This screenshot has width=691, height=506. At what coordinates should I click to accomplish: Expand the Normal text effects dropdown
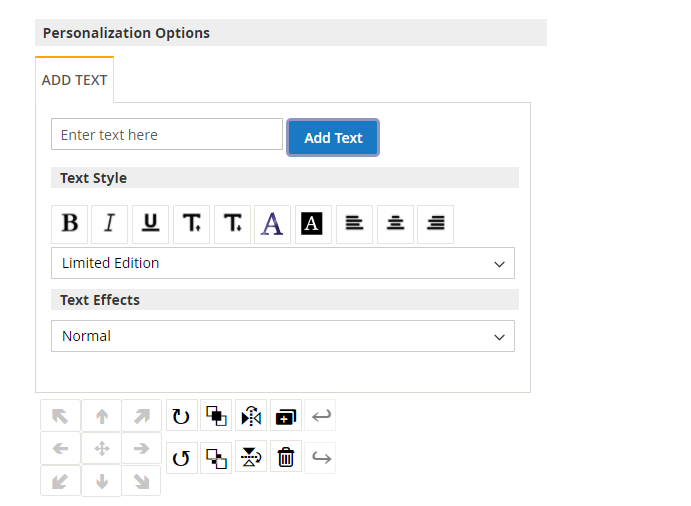283,336
